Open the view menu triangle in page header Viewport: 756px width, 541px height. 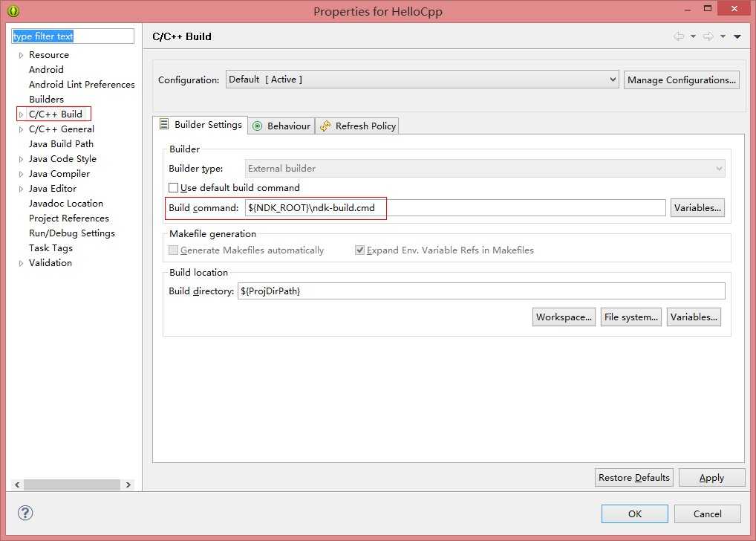pyautogui.click(x=737, y=36)
